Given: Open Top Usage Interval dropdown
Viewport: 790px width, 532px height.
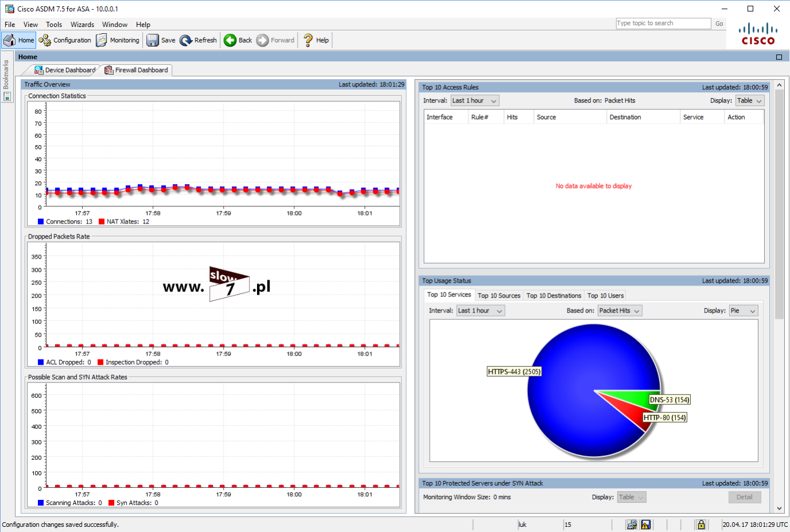Looking at the screenshot, I should (x=480, y=311).
